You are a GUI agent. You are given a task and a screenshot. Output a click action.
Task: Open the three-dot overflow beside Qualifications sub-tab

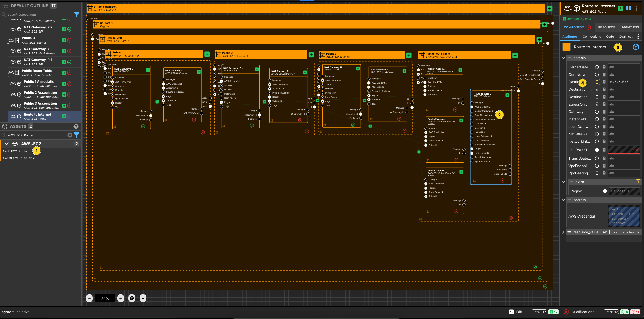pos(638,37)
